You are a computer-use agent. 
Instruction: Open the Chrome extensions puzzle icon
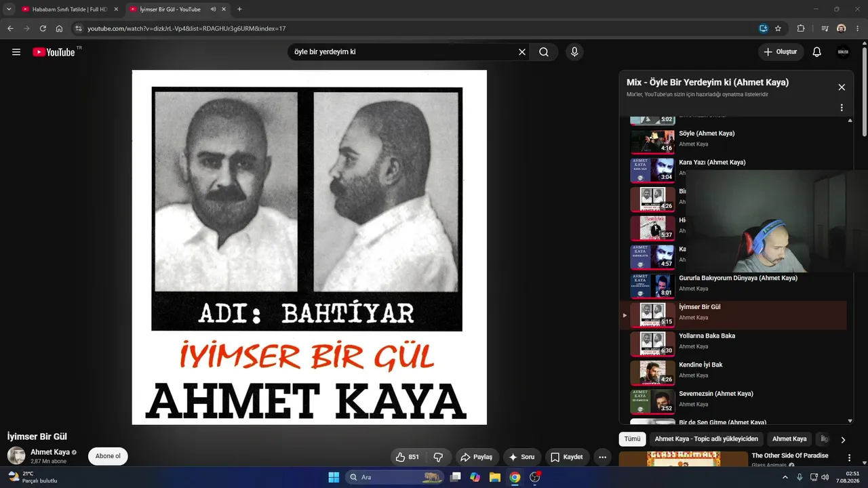(x=801, y=28)
